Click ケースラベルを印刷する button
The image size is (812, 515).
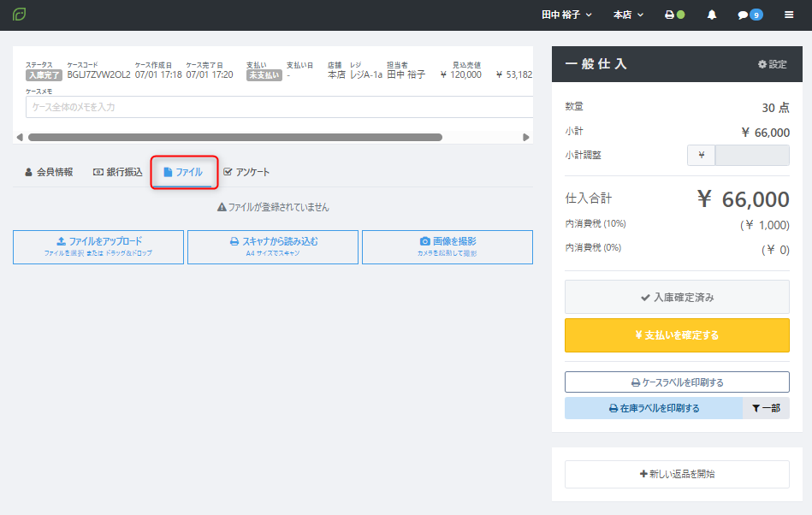[677, 382]
